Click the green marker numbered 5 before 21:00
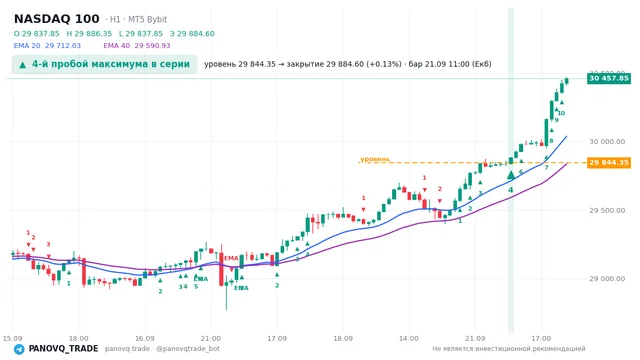This screenshot has height=360, width=640. (196, 287)
